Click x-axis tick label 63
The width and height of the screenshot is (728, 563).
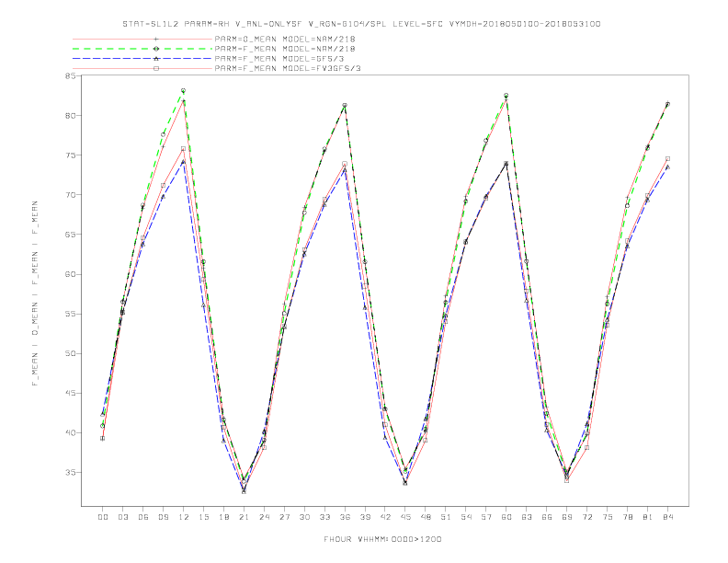click(527, 517)
